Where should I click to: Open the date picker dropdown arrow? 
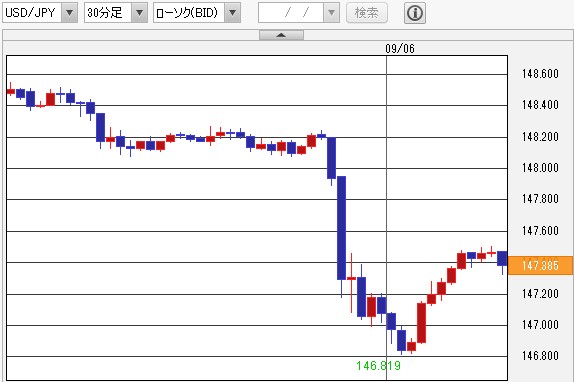coord(331,13)
